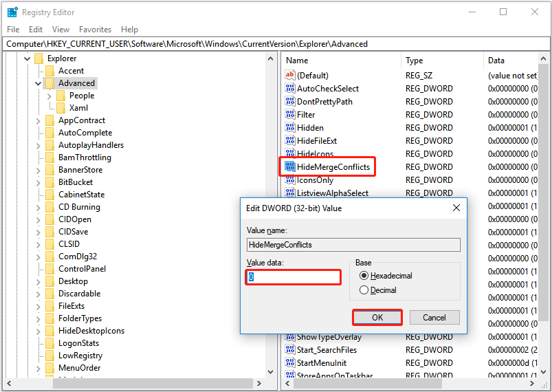Expand the People subkey
552x392 pixels.
coord(49,96)
